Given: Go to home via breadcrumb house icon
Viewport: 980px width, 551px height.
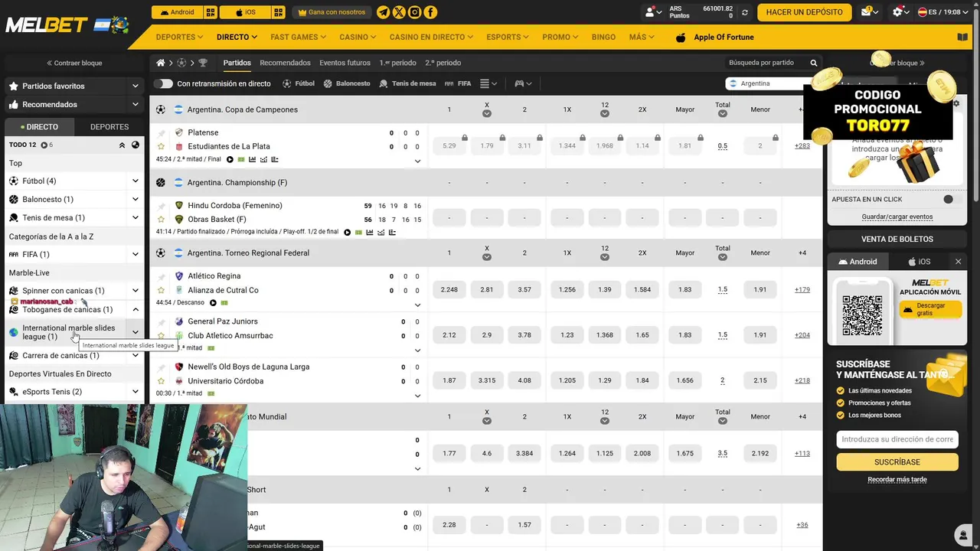Looking at the screenshot, I should pyautogui.click(x=161, y=63).
